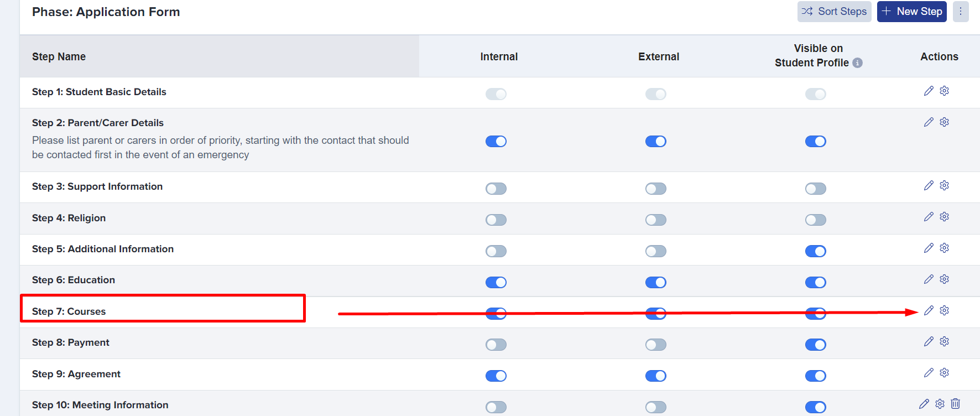
Task: Click the New Step button
Action: pos(912,12)
